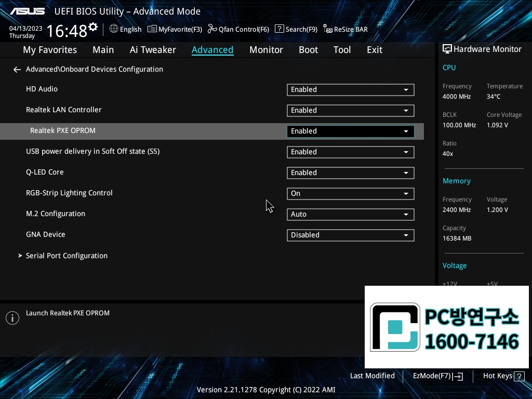Click the EzMode switch arrow icon
Screen dimensions: 532x399
(458, 376)
